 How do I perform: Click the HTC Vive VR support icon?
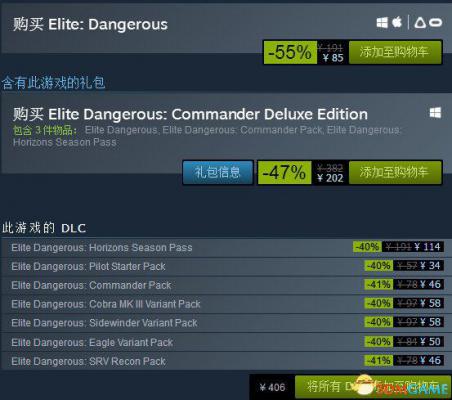tap(420, 23)
